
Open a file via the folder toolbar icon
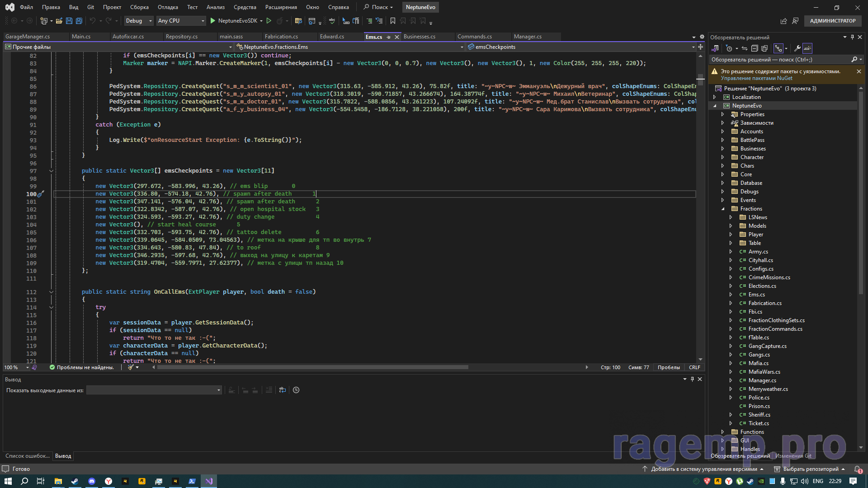click(59, 21)
